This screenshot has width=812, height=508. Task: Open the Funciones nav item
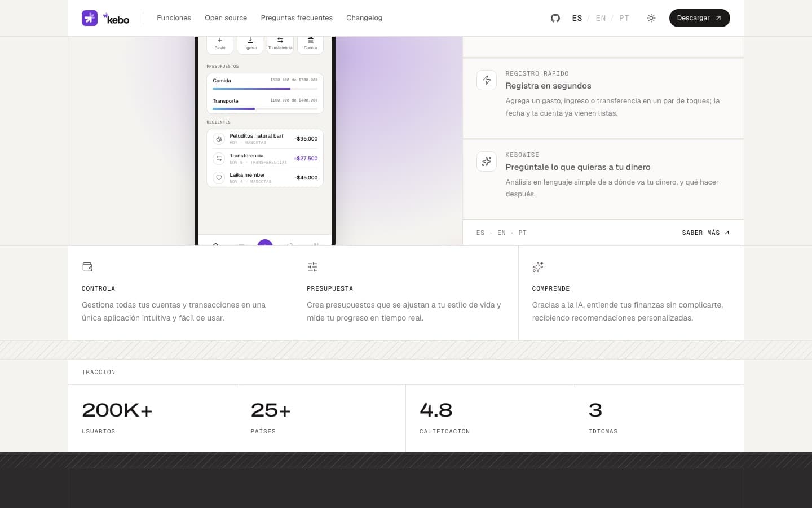coord(174,18)
